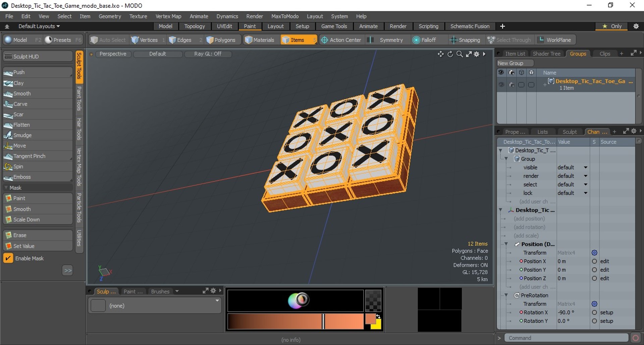Select the Tangent Pinch tool
The height and width of the screenshot is (345, 644).
click(x=38, y=156)
